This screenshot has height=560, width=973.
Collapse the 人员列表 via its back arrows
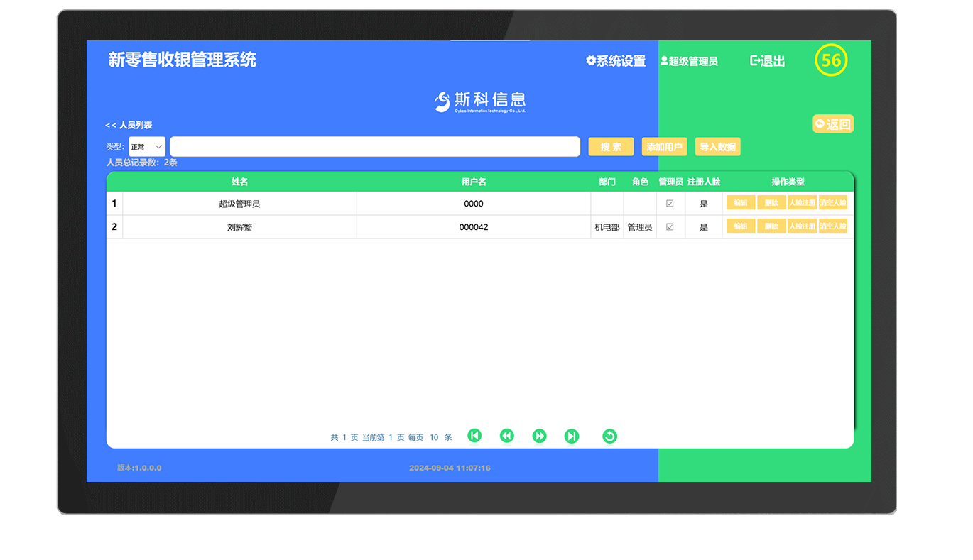(x=112, y=124)
